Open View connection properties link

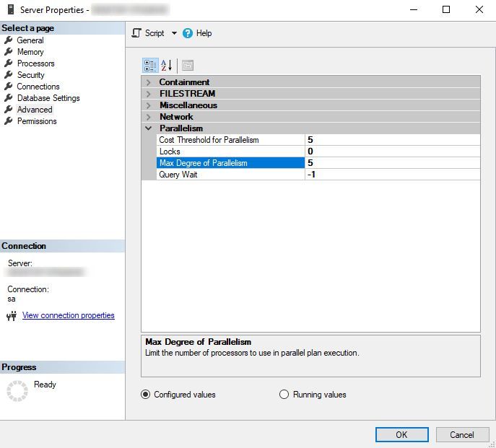click(x=68, y=315)
